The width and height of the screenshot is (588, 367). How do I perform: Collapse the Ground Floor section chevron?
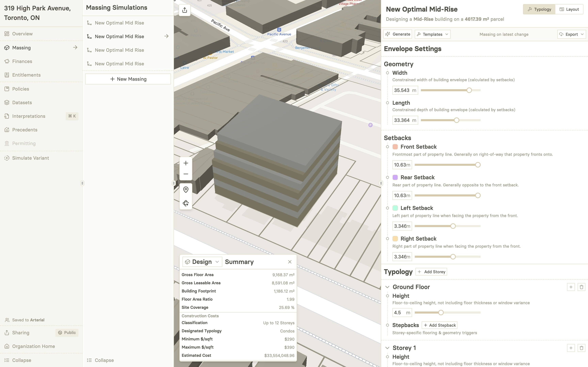pos(387,287)
